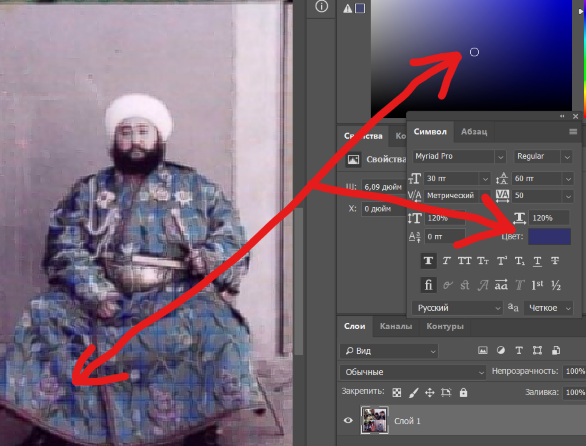
Task: Click stylistic alternates aa icon
Action: pos(501,285)
